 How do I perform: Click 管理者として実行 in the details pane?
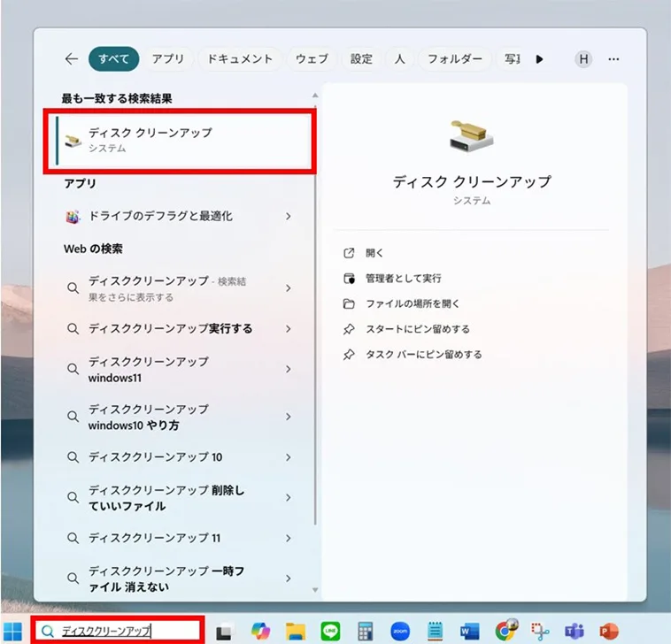tap(403, 278)
